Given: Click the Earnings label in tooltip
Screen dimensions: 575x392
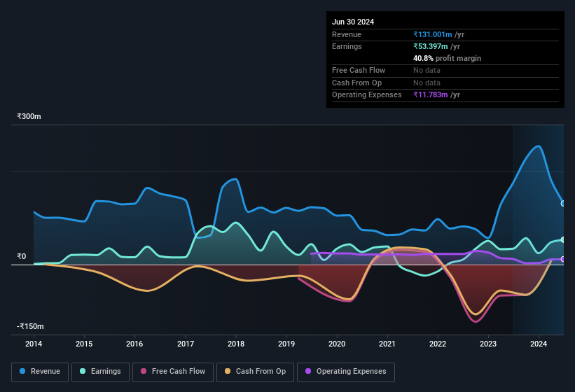Looking at the screenshot, I should point(347,46).
